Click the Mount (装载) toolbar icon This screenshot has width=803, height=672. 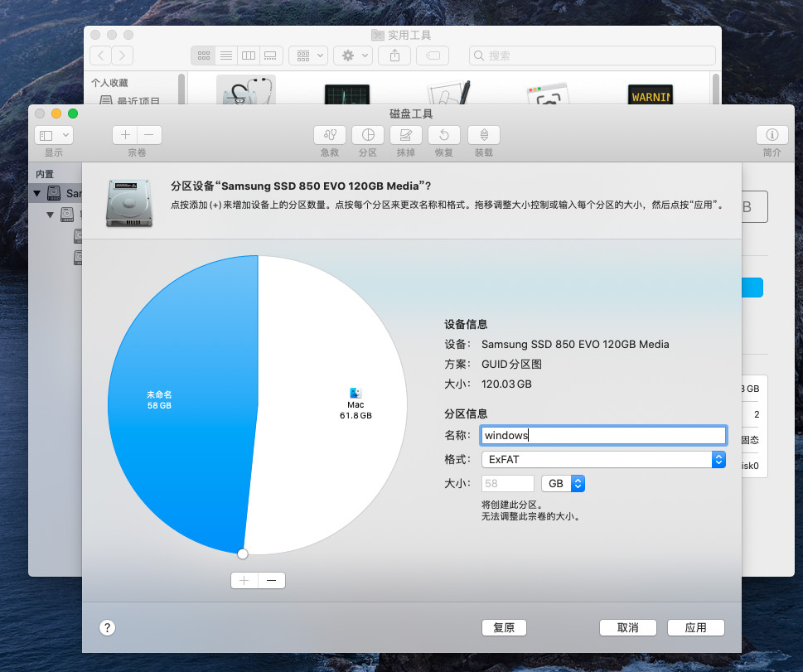click(483, 135)
